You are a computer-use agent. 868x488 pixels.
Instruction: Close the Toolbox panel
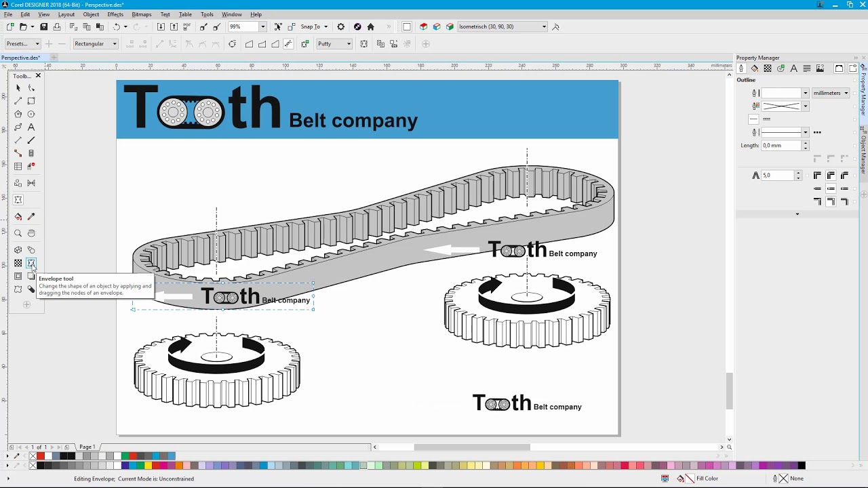(x=38, y=76)
